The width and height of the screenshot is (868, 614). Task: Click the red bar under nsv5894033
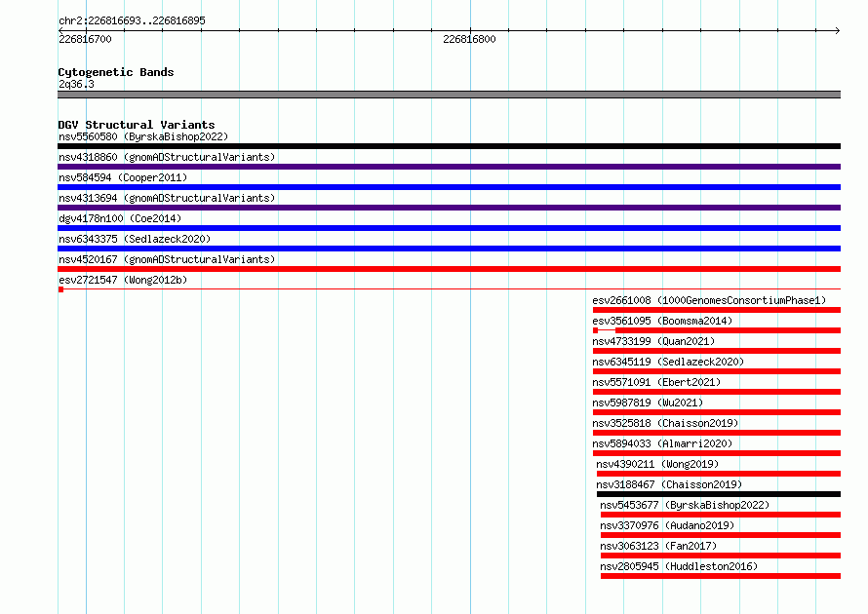(716, 453)
